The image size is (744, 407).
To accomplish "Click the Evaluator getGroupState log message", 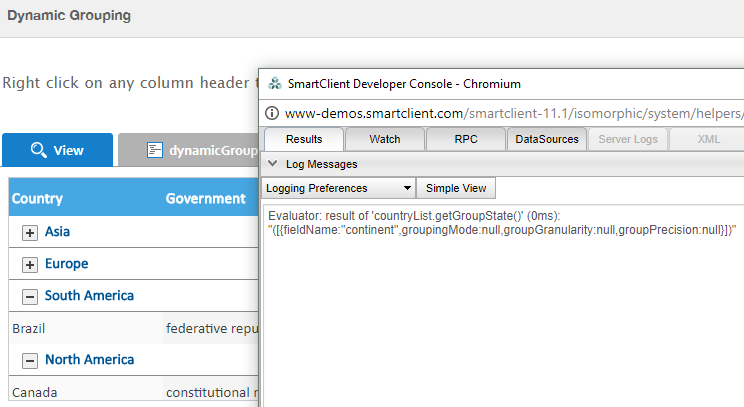I will [414, 216].
